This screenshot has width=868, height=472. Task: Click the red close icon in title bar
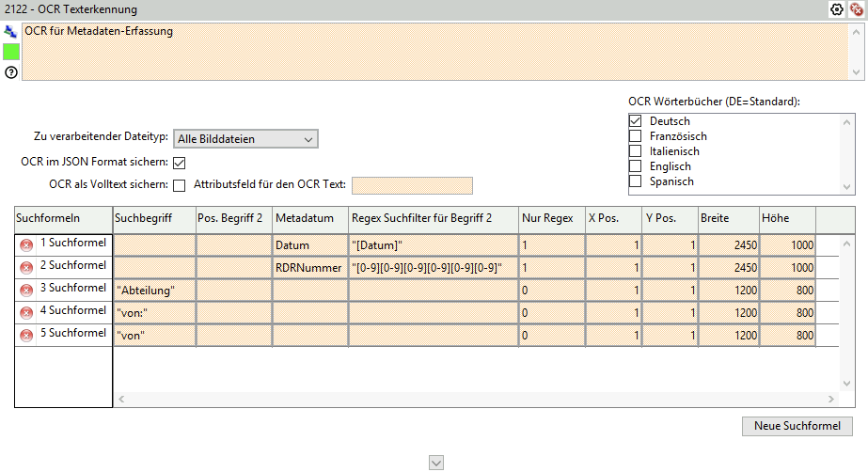pyautogui.click(x=856, y=9)
